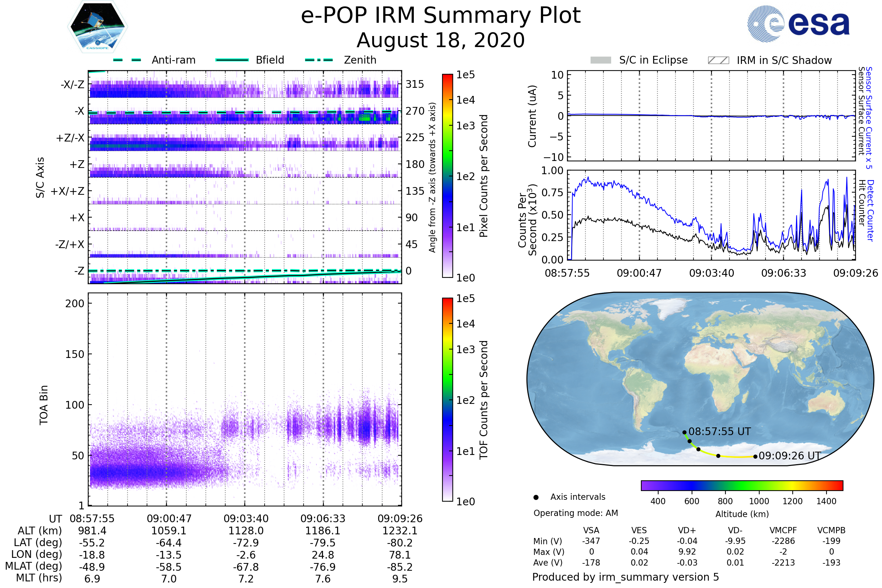Click the Anti-ram dashed line legend marker
Image resolution: width=882 pixels, height=588 pixels.
127,60
